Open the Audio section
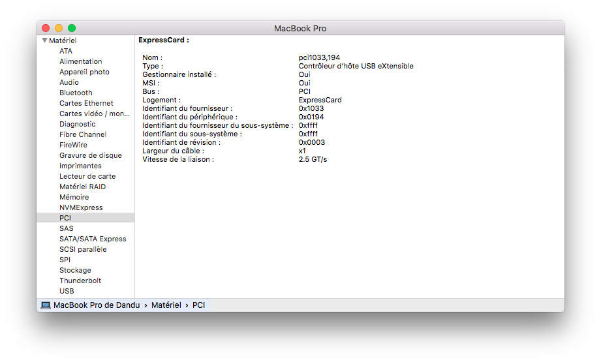 [69, 82]
